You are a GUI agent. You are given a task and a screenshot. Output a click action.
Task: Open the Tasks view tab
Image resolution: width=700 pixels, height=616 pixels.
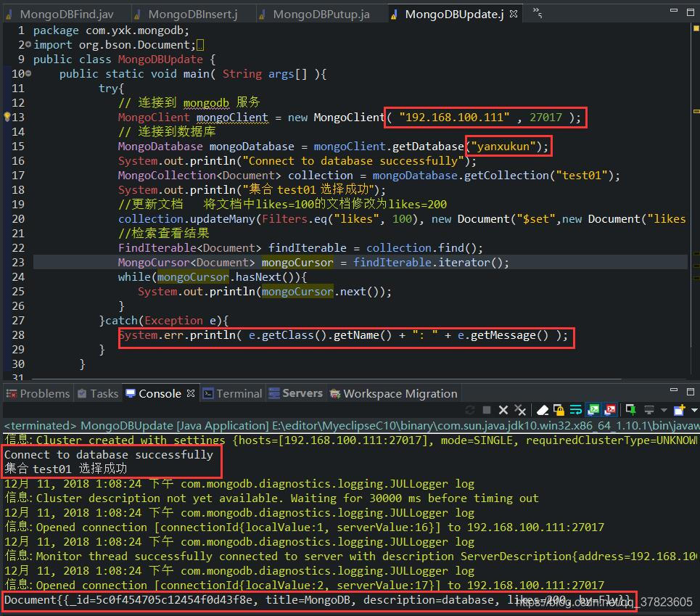(x=98, y=393)
